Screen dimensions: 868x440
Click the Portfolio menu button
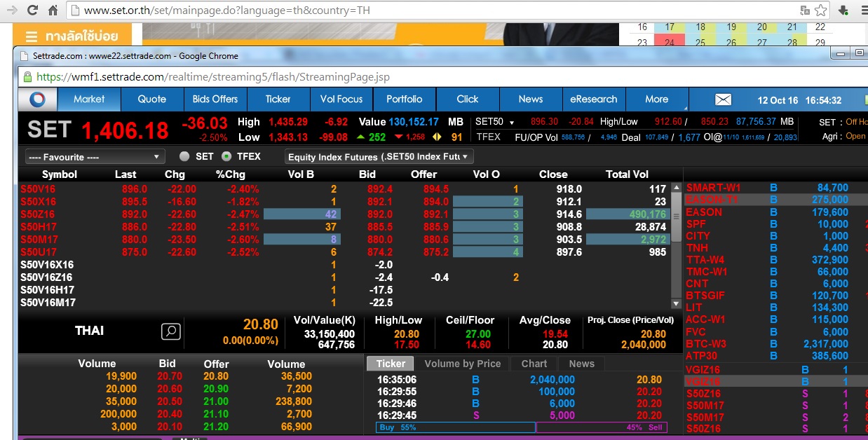(x=404, y=99)
